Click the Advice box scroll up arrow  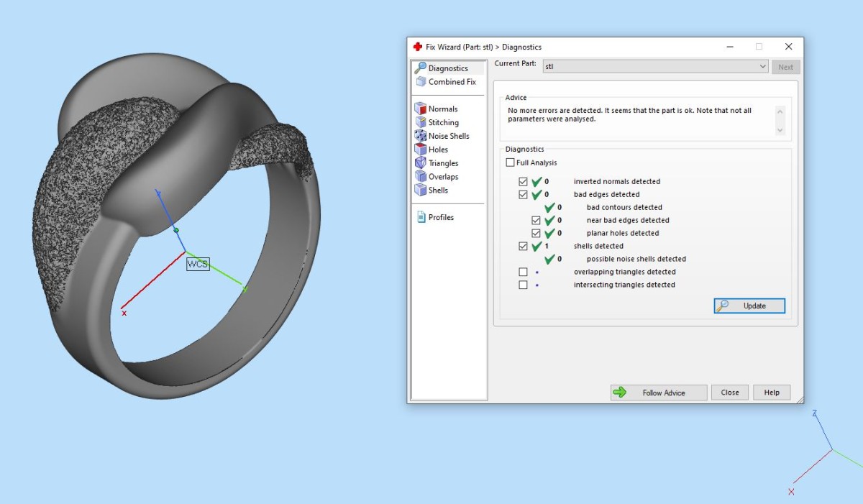(x=780, y=111)
